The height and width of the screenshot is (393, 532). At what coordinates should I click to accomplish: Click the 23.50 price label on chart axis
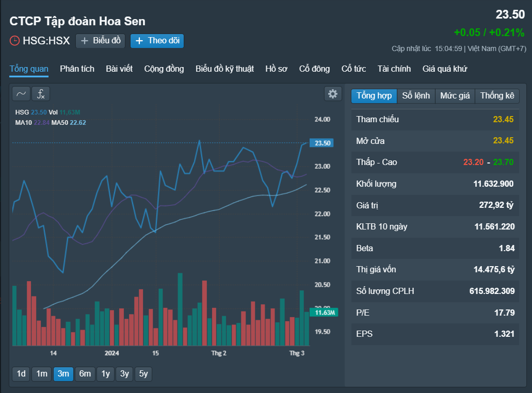(x=322, y=143)
